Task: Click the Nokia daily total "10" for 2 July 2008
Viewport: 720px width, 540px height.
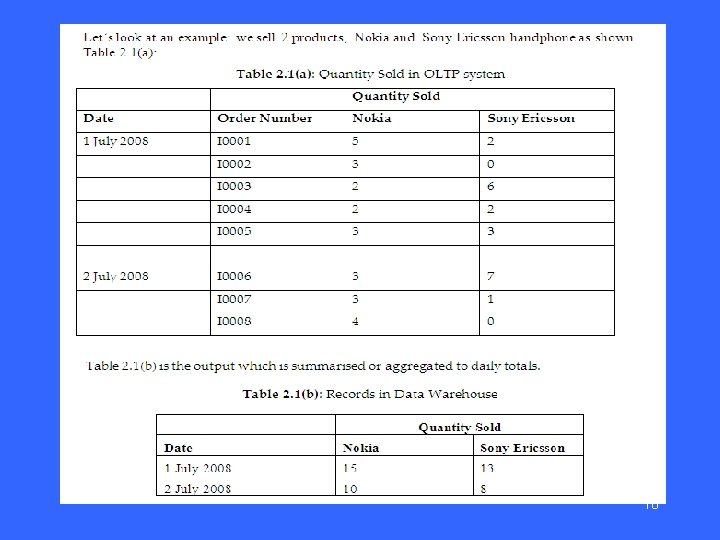Action: [x=350, y=489]
